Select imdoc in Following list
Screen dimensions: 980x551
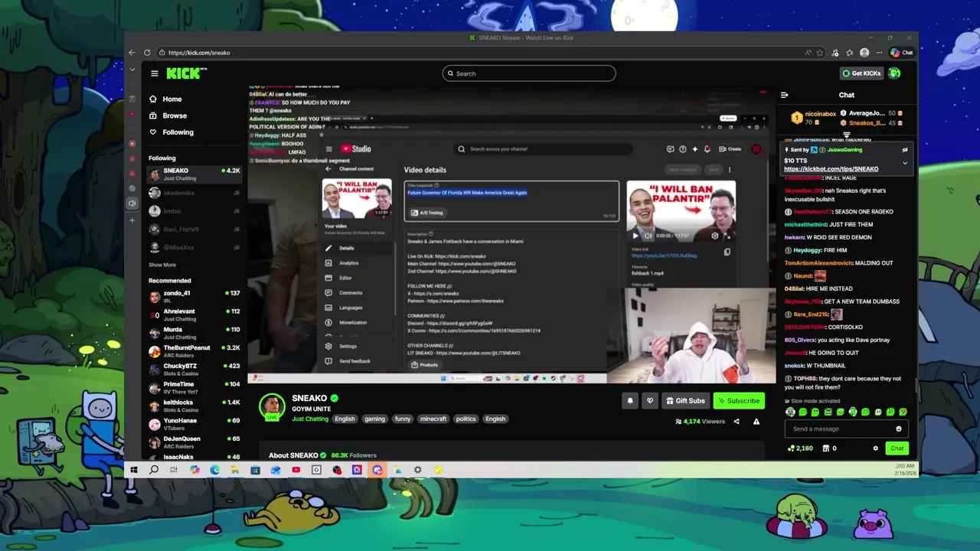193,211
